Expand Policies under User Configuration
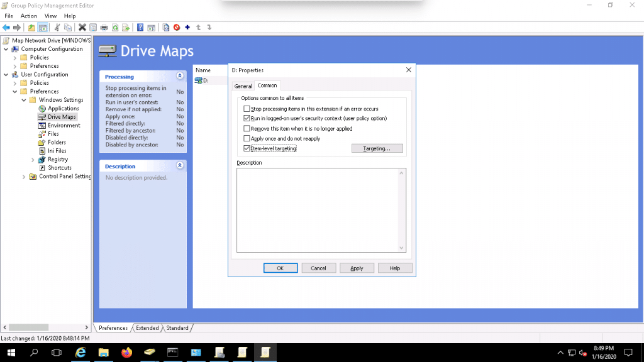This screenshot has height=362, width=644. pyautogui.click(x=15, y=83)
